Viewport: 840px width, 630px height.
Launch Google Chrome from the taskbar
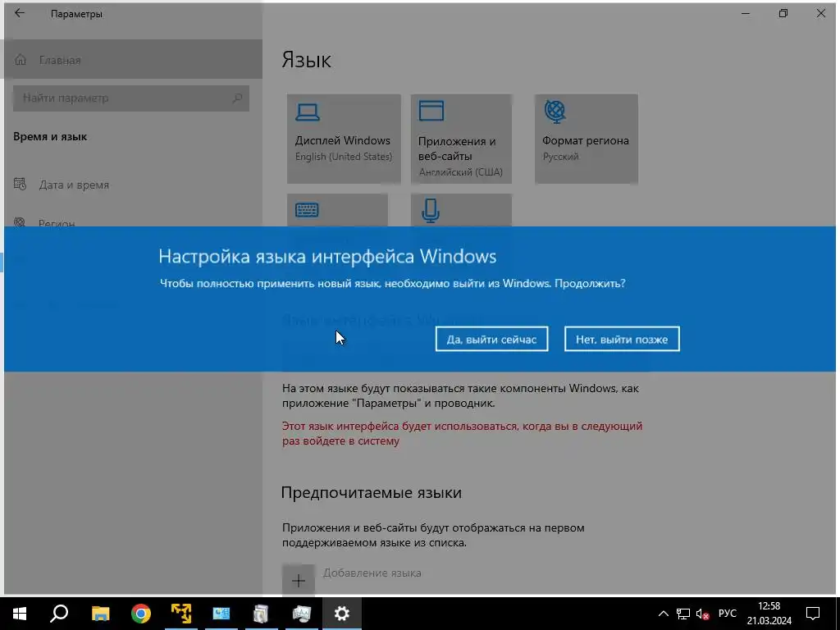tap(141, 613)
